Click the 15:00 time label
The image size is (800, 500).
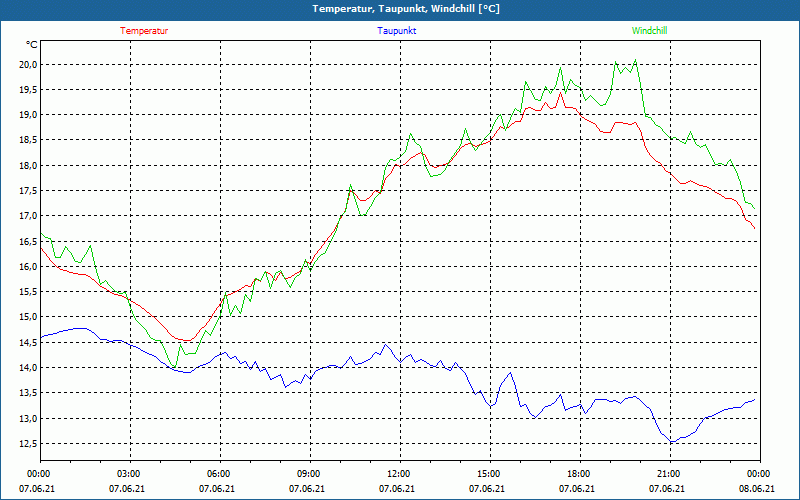coord(488,474)
